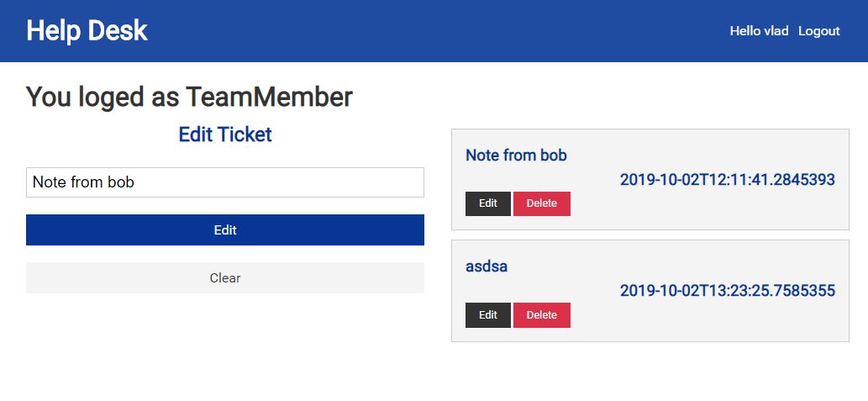This screenshot has width=868, height=401.
Task: Click the 2019-10-02T12:11:41 timestamp
Action: point(727,179)
